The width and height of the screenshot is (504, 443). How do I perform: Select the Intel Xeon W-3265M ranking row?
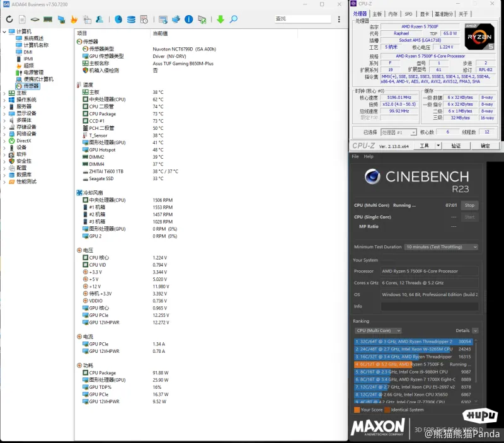click(413, 349)
